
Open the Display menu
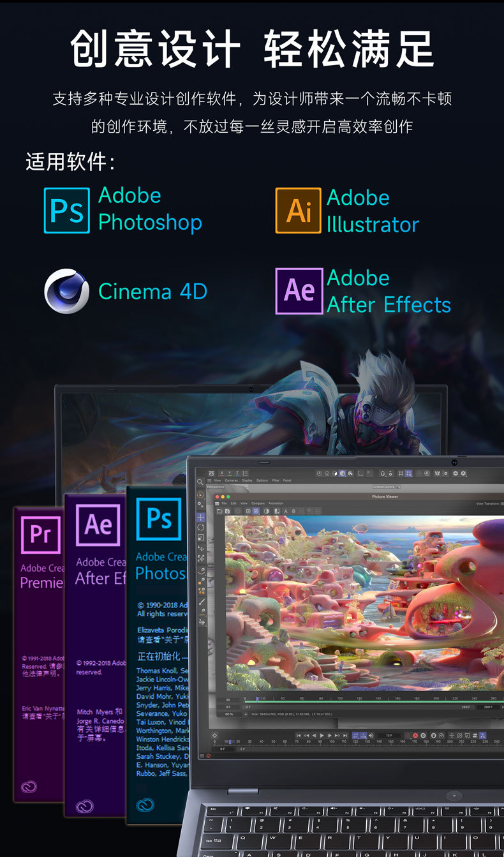(x=247, y=480)
